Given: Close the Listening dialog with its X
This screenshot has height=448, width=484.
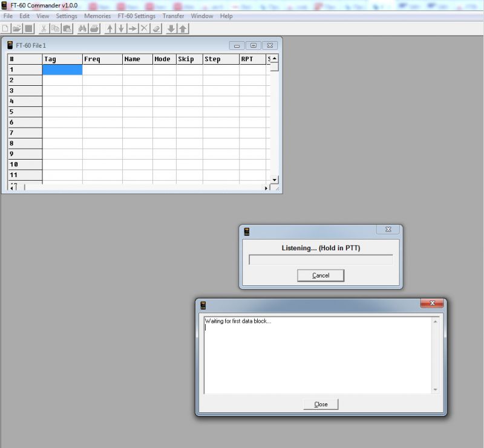Looking at the screenshot, I should click(388, 229).
